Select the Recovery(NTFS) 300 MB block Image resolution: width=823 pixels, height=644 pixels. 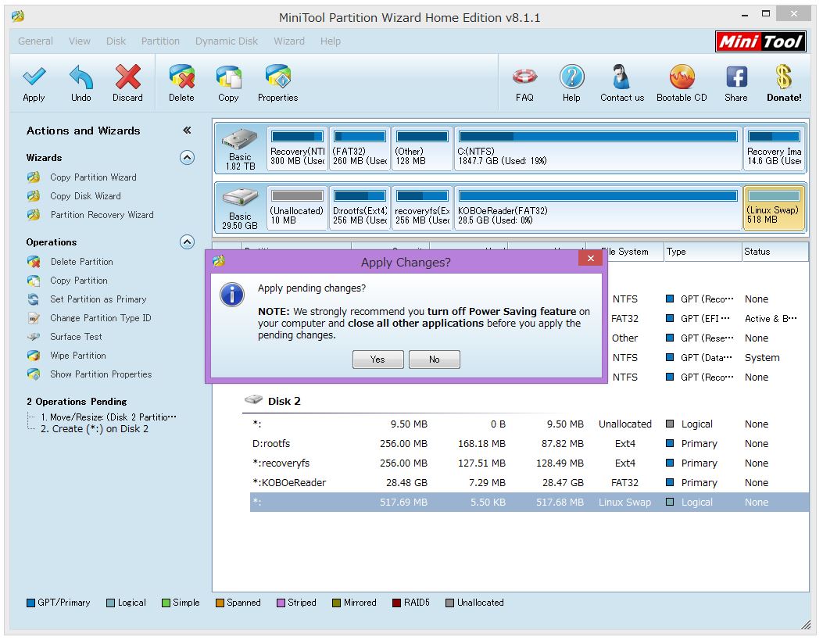[x=297, y=148]
